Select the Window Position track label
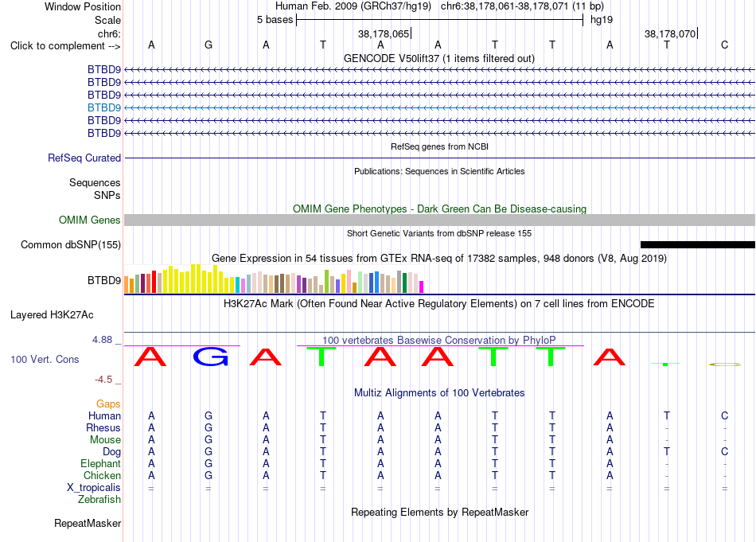 tap(83, 6)
